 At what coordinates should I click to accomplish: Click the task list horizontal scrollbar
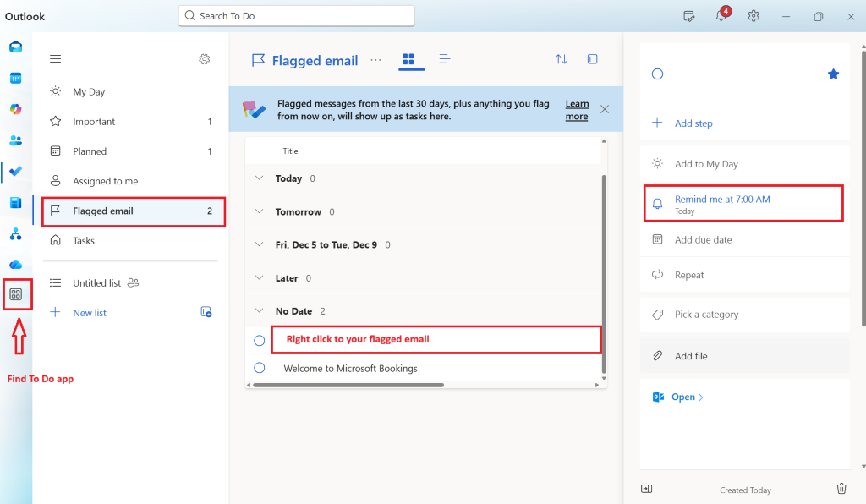[x=348, y=385]
